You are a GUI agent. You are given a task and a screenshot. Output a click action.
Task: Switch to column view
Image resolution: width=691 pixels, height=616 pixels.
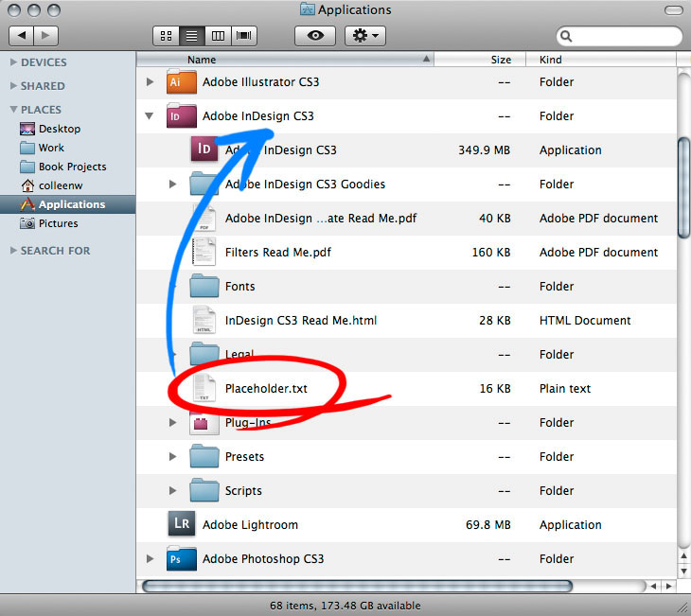(218, 36)
